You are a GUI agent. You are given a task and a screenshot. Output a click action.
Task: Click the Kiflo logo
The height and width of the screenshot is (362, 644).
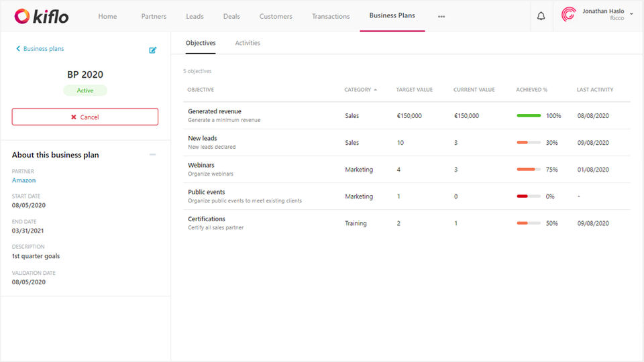click(x=42, y=16)
